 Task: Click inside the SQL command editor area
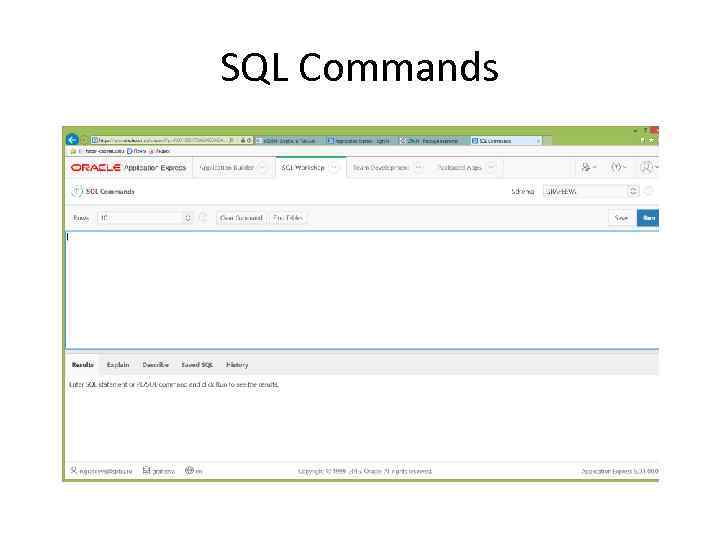click(x=362, y=290)
